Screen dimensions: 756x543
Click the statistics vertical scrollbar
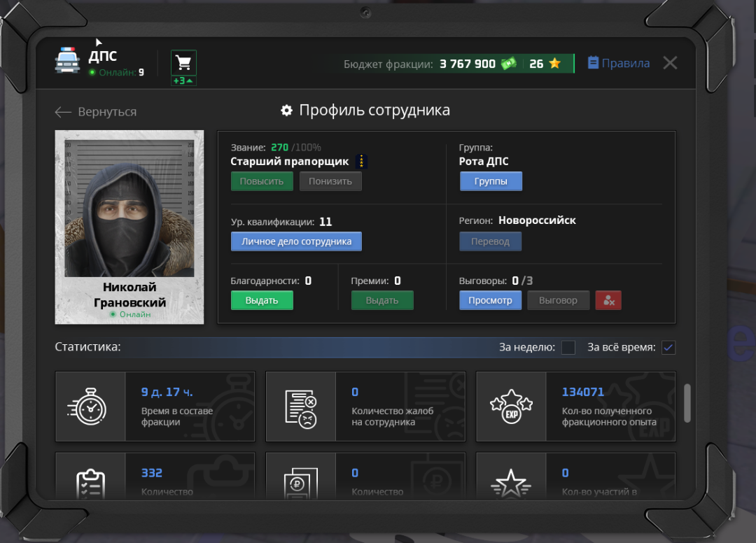[x=687, y=403]
